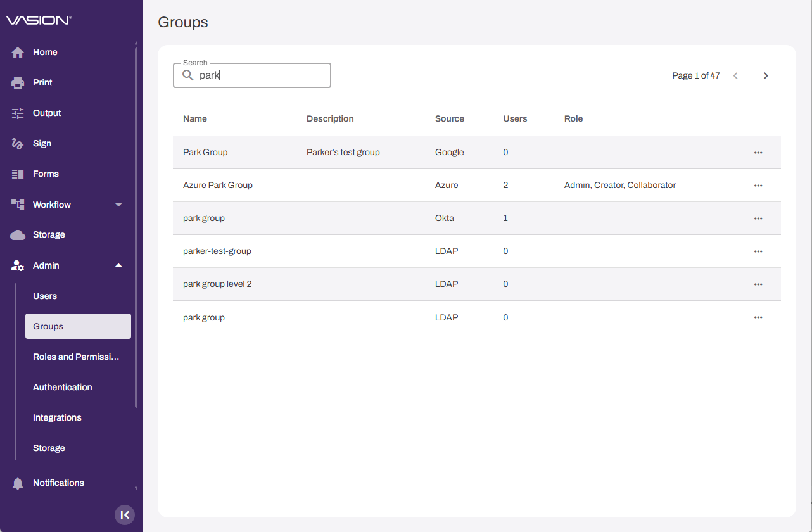812x532 pixels.
Task: Select the 'Park Group' name cell
Action: [x=205, y=153]
